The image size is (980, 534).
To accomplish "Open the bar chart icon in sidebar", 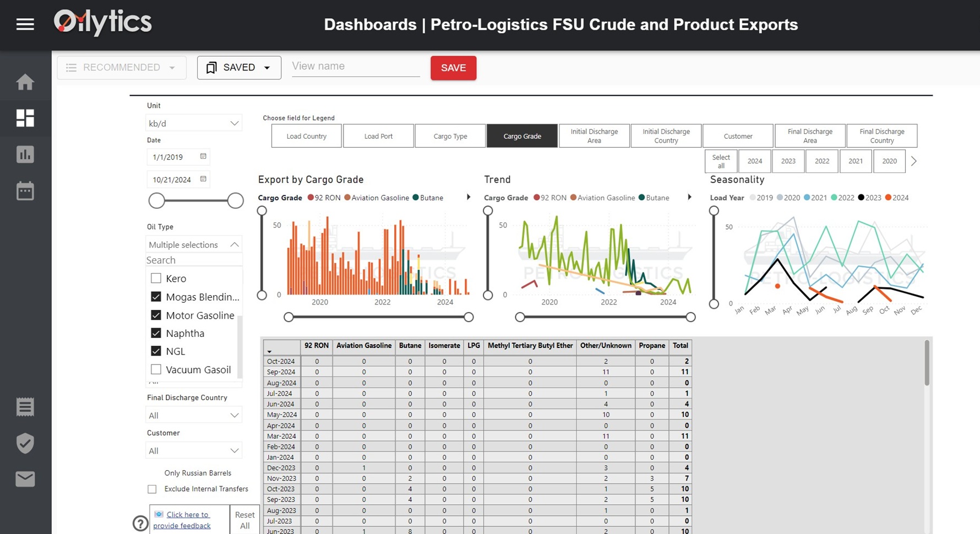I will (x=25, y=154).
